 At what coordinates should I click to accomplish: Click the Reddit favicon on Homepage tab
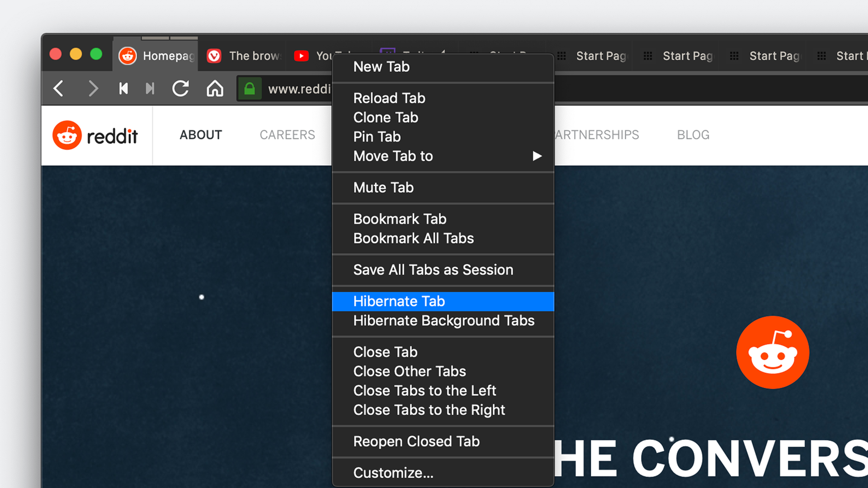click(127, 56)
